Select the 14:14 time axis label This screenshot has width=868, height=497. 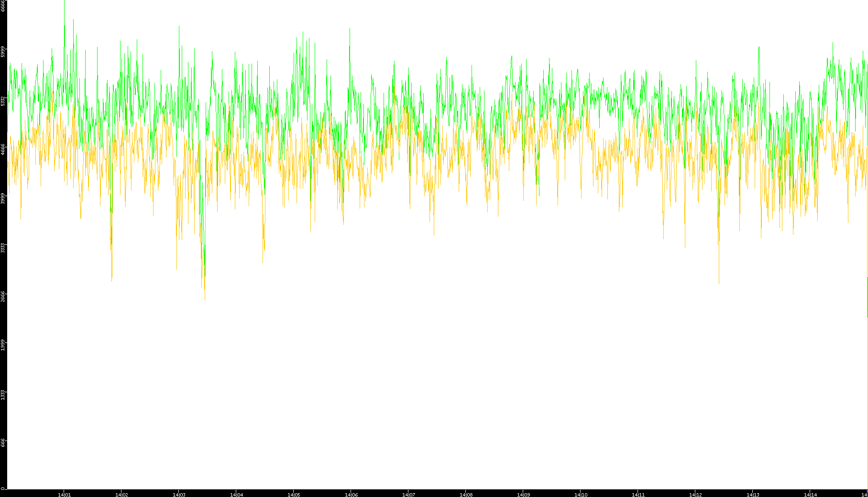[810, 495]
